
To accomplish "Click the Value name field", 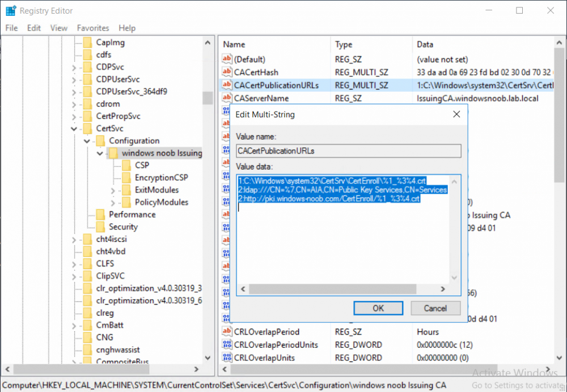I will coord(349,151).
